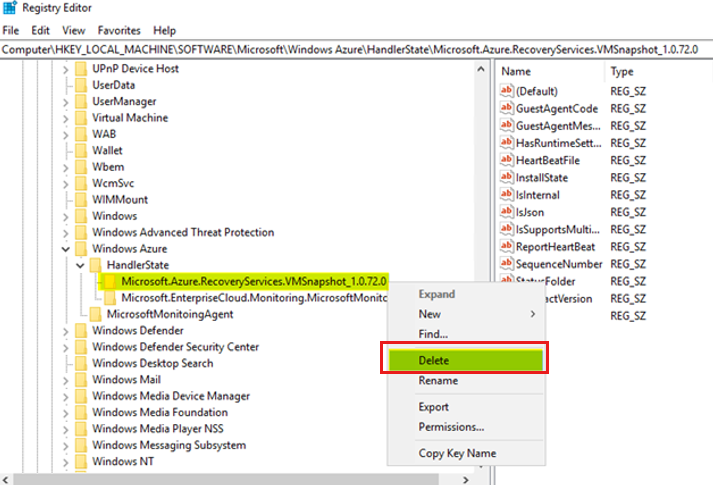Viewport: 713px width, 485px height.
Task: Open the View menu
Action: tap(74, 30)
